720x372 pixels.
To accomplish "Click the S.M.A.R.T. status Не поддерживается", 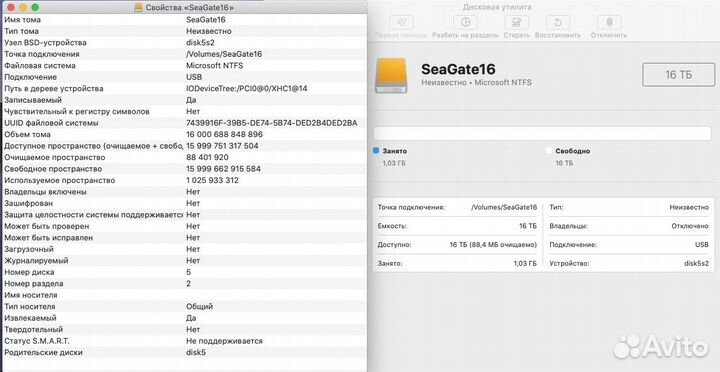I will (x=224, y=341).
